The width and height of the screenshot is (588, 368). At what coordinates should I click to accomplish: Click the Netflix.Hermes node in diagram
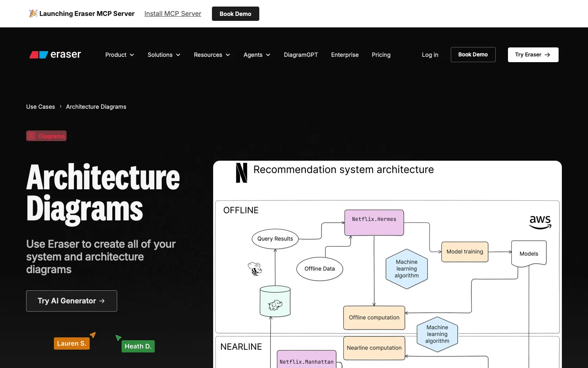(374, 223)
